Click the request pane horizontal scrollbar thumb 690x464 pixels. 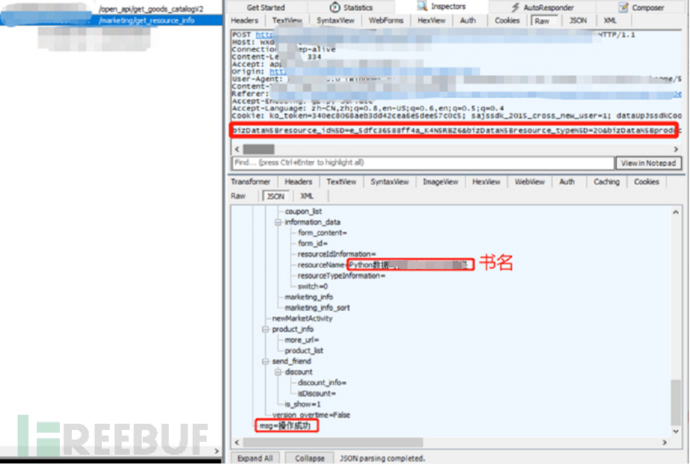click(x=258, y=149)
